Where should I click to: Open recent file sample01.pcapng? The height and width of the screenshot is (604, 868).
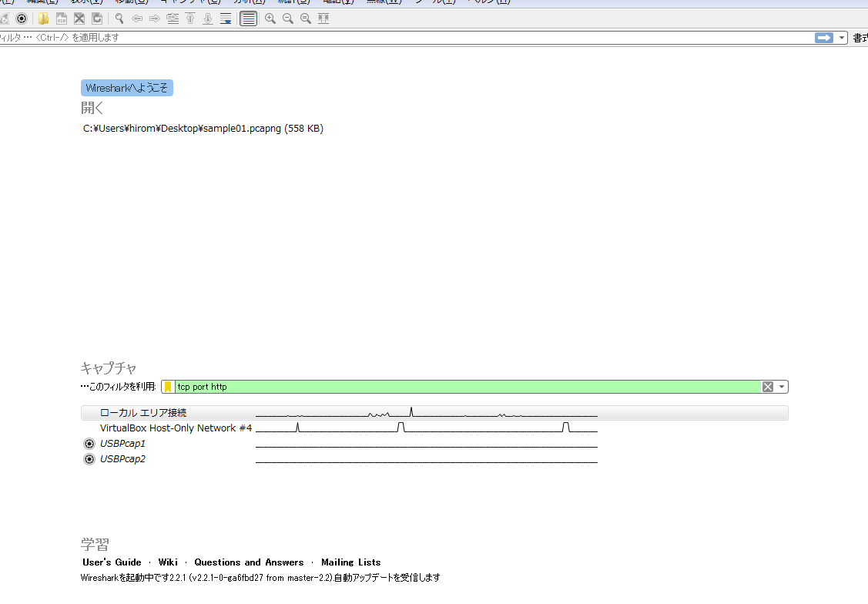pyautogui.click(x=203, y=129)
